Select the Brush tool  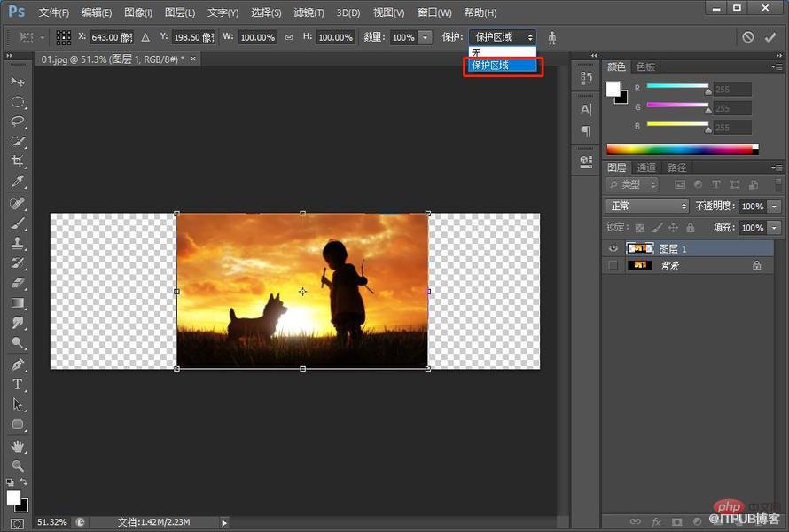[x=18, y=223]
